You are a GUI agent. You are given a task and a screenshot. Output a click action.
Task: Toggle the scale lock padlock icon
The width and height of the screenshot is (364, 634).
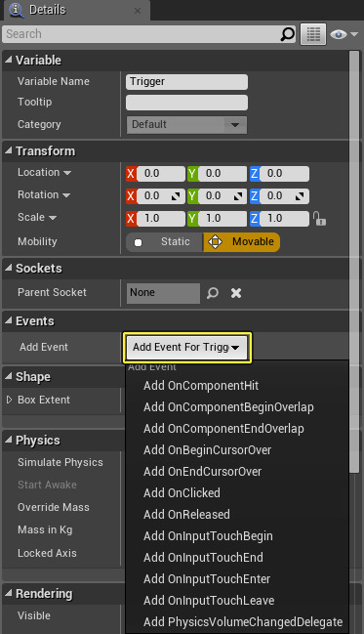(319, 219)
